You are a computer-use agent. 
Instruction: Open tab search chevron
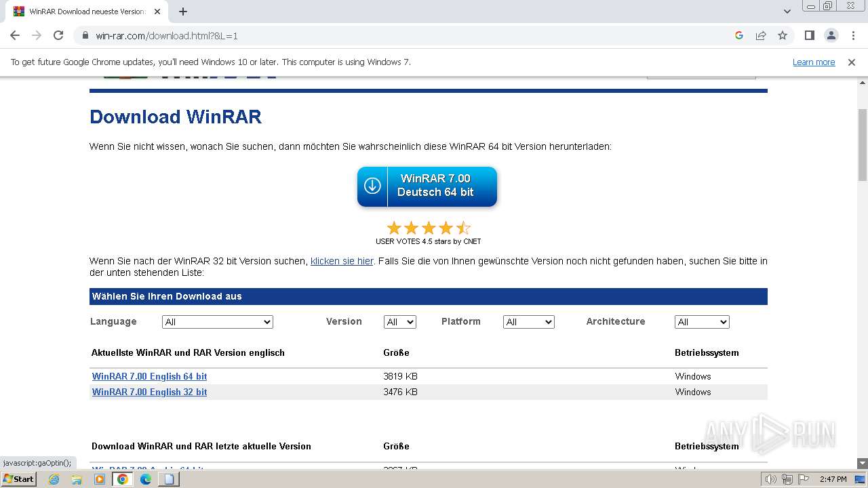point(787,12)
